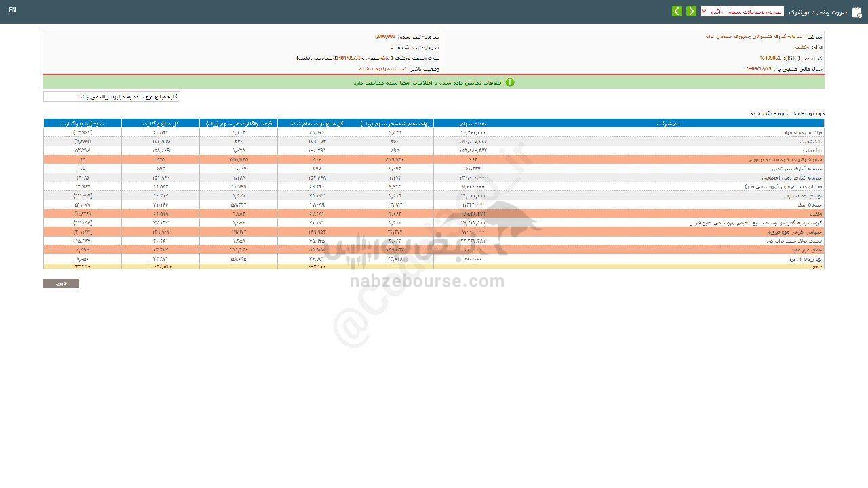Click the clipboard portfolio report icon
Image resolution: width=868 pixels, height=488 pixels.
point(857,12)
